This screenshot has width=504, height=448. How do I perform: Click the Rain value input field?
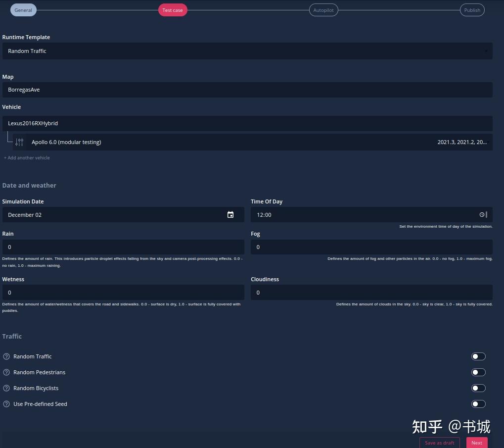123,247
